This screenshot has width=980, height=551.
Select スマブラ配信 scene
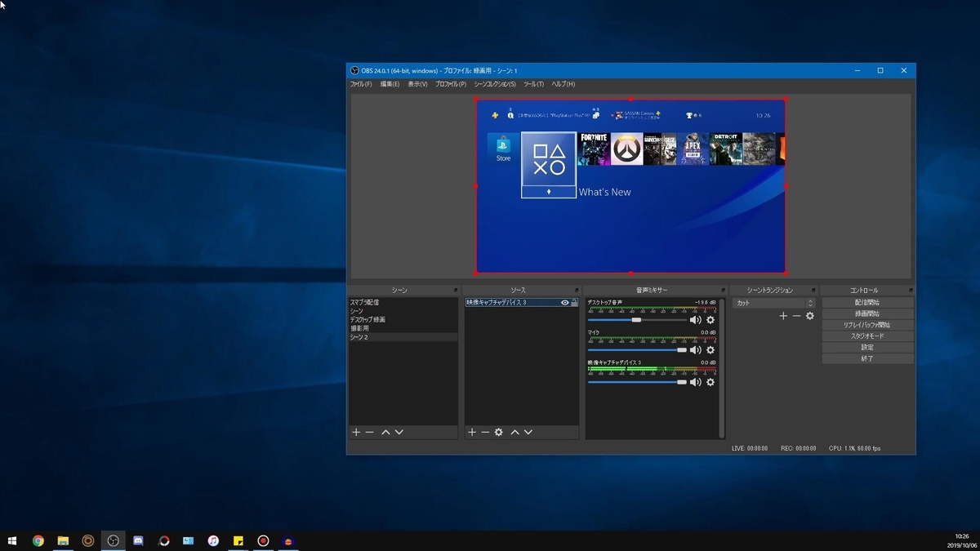point(403,303)
